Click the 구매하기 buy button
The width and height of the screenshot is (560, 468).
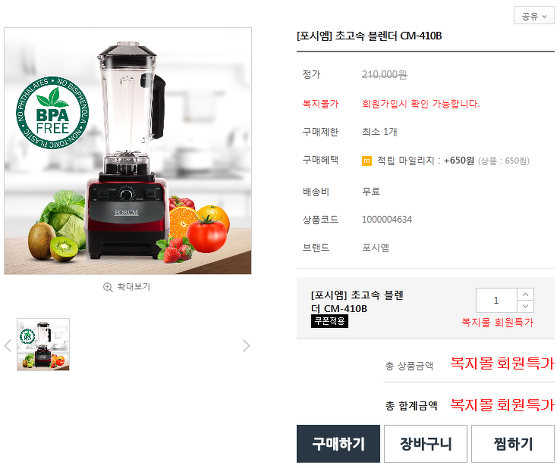tap(338, 444)
